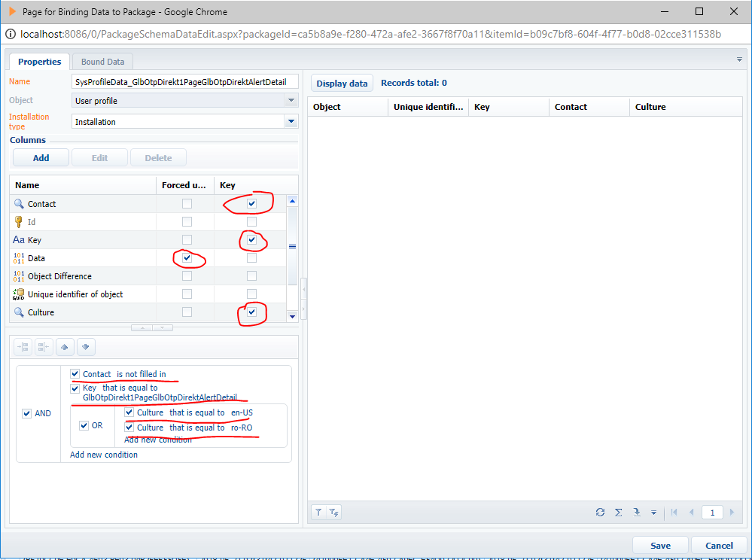Open the Installation type dropdown
This screenshot has width=752, height=560.
click(291, 120)
